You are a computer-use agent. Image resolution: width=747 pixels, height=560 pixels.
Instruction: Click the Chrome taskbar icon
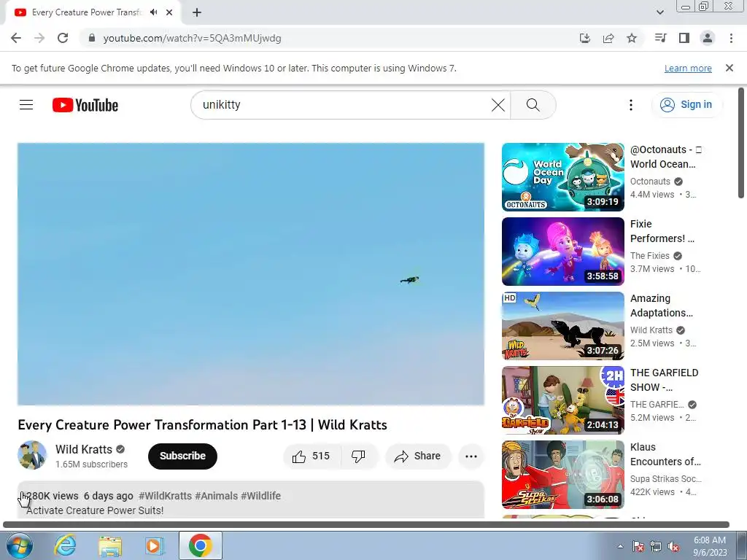(x=200, y=545)
